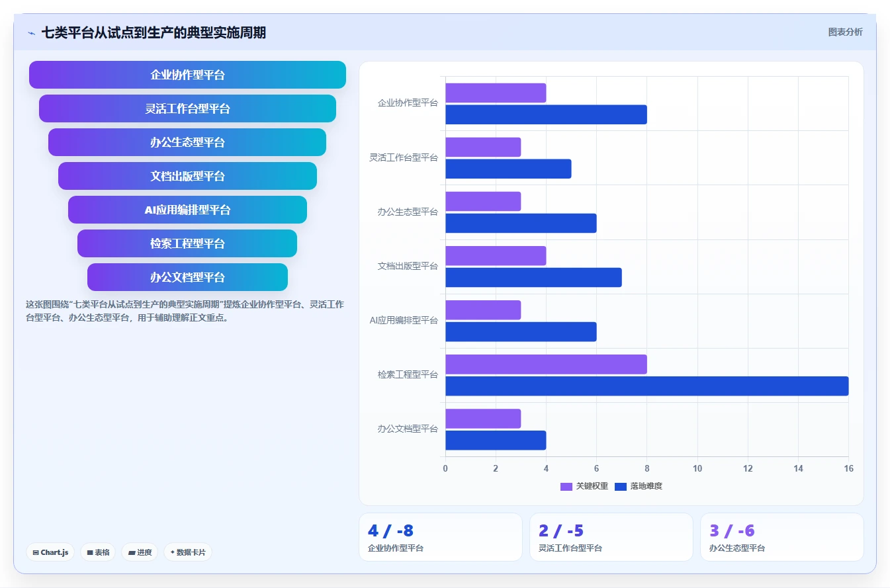Click the purple 关键权重 bar for 办公生态型平台
The image size is (890, 588).
[483, 202]
